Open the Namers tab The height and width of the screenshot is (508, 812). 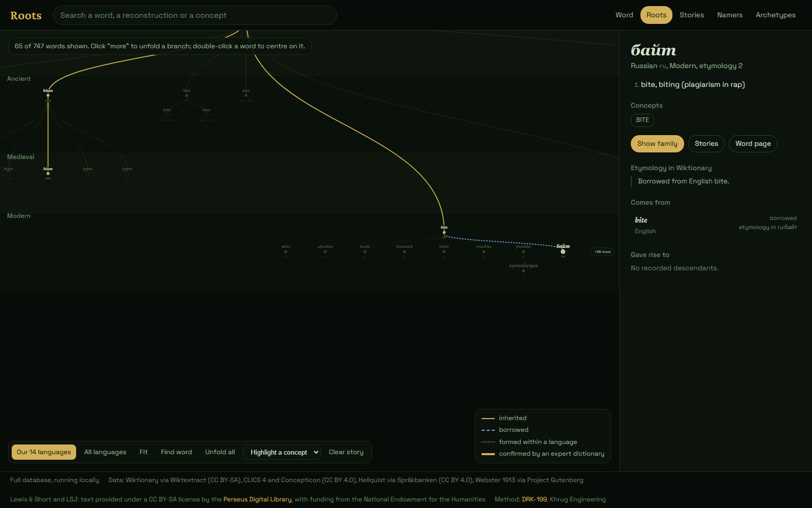click(x=730, y=15)
